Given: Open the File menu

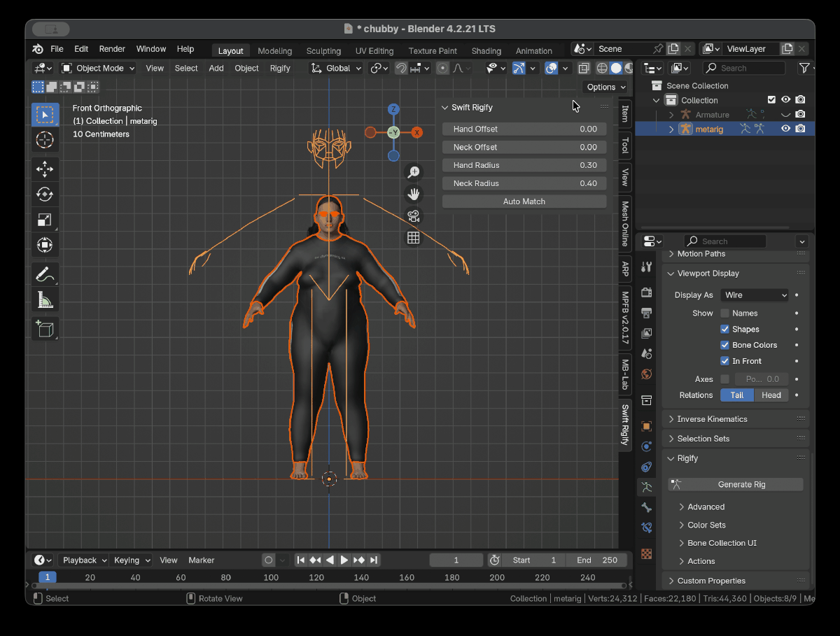Looking at the screenshot, I should tap(57, 49).
